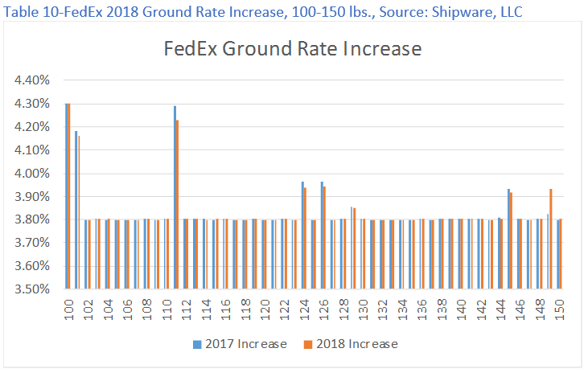Click the 138 x-axis label
588x377 pixels.
pyautogui.click(x=442, y=309)
